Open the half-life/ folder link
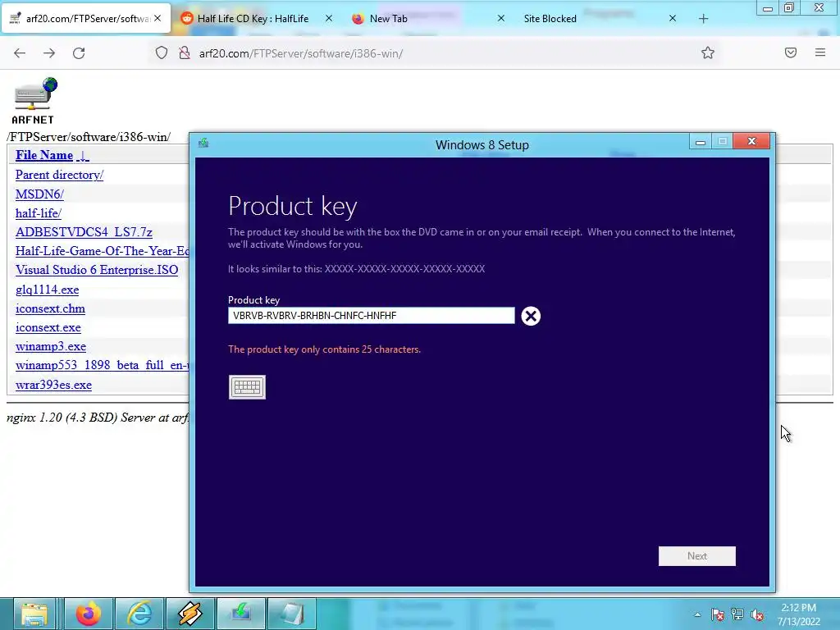The height and width of the screenshot is (630, 840). (x=39, y=213)
